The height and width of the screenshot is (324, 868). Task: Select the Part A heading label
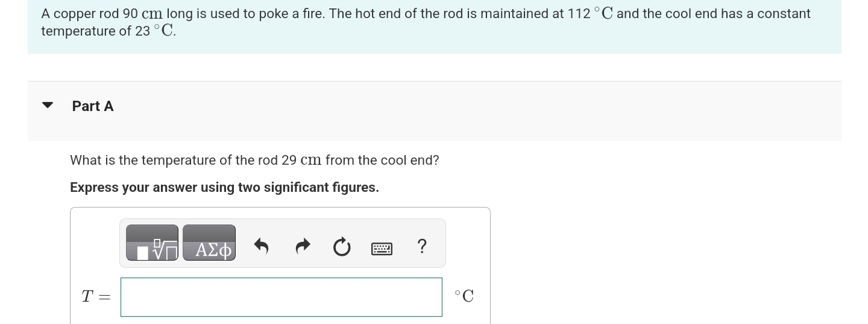pyautogui.click(x=93, y=106)
